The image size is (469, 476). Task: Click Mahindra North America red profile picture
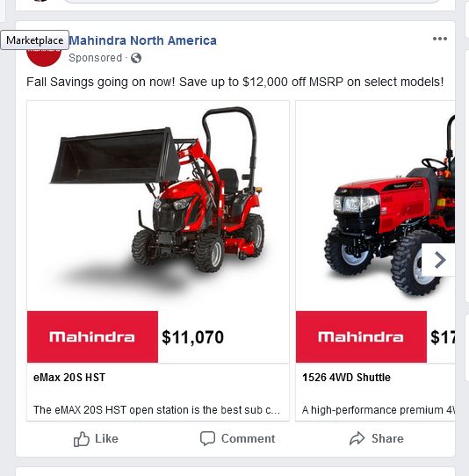[44, 58]
